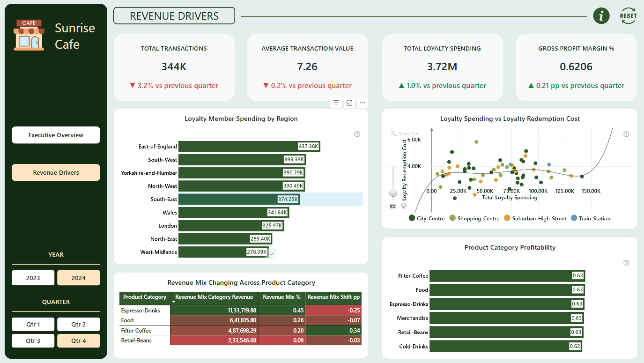This screenshot has width=644, height=363.
Task: Click 344K Total Transactions value
Action: pyautogui.click(x=174, y=67)
